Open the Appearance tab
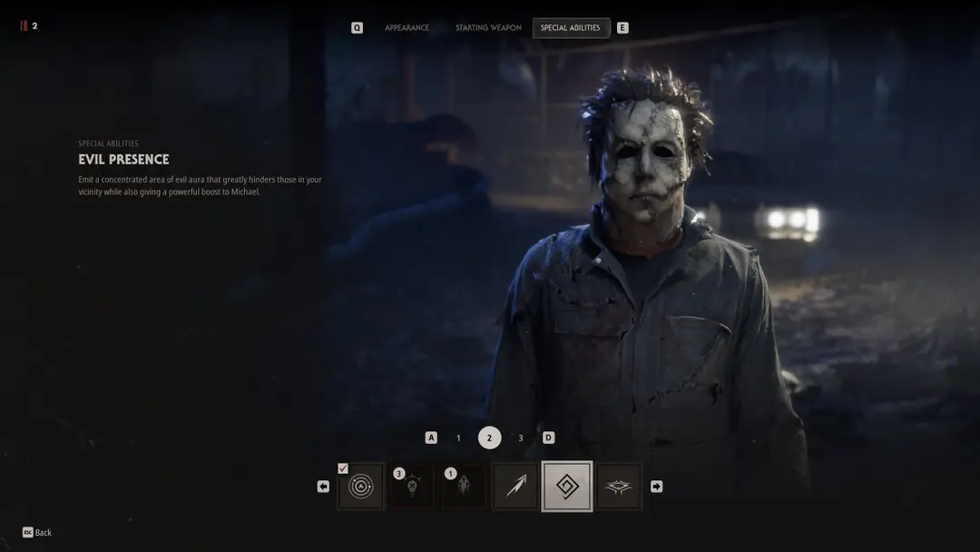 [407, 27]
